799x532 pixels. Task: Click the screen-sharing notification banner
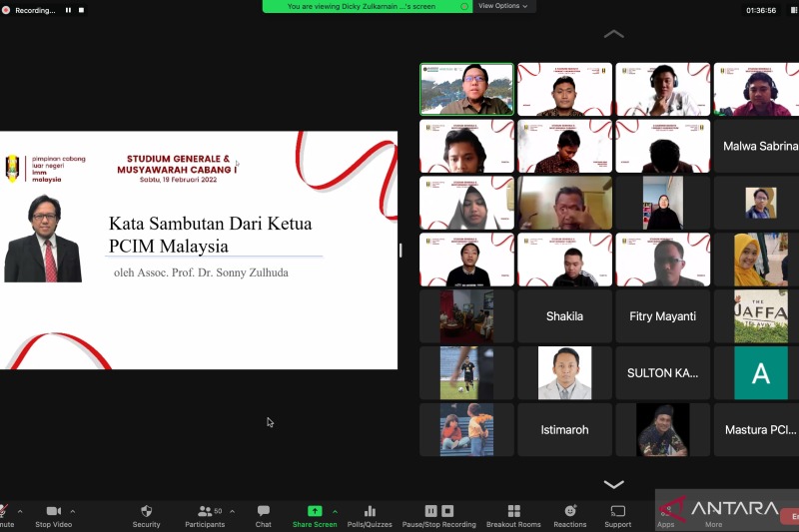click(367, 6)
